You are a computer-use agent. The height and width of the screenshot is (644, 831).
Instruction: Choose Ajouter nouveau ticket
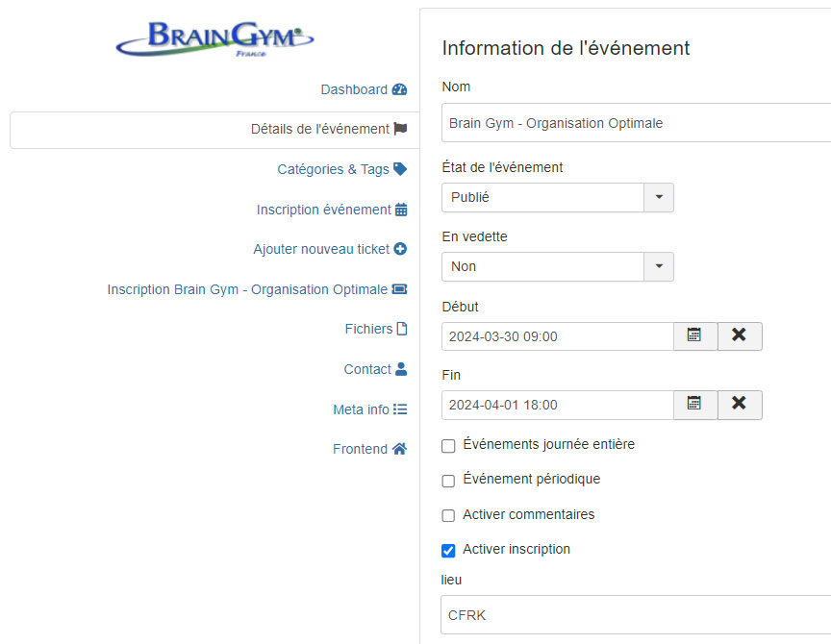[330, 249]
